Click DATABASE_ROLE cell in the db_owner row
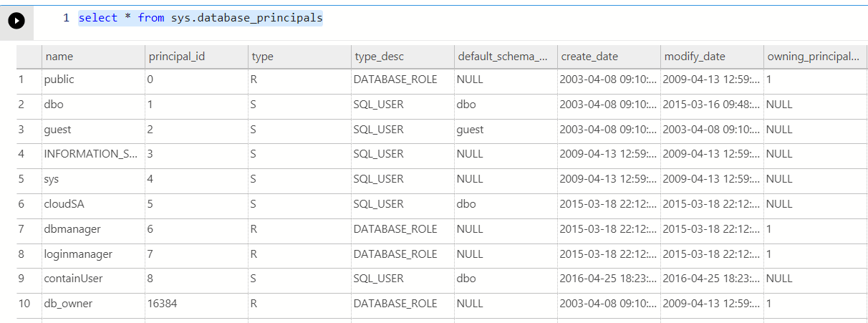This screenshot has width=868, height=323. pyautogui.click(x=402, y=304)
